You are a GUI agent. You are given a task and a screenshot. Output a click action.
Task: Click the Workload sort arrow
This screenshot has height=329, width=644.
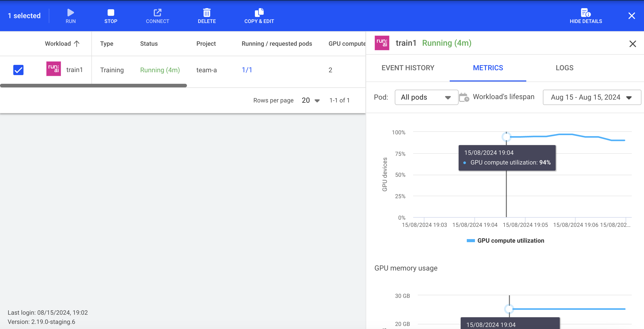tap(77, 44)
